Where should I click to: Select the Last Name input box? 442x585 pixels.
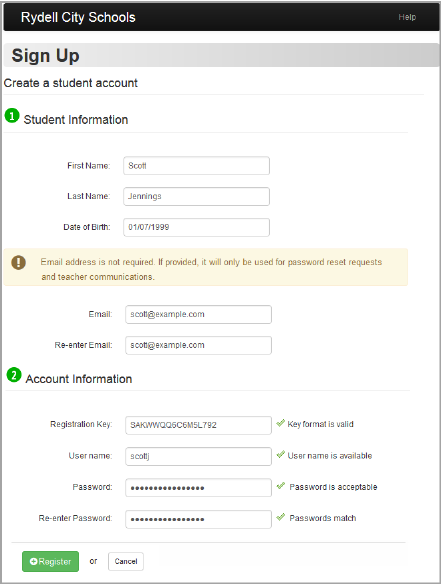pos(197,196)
